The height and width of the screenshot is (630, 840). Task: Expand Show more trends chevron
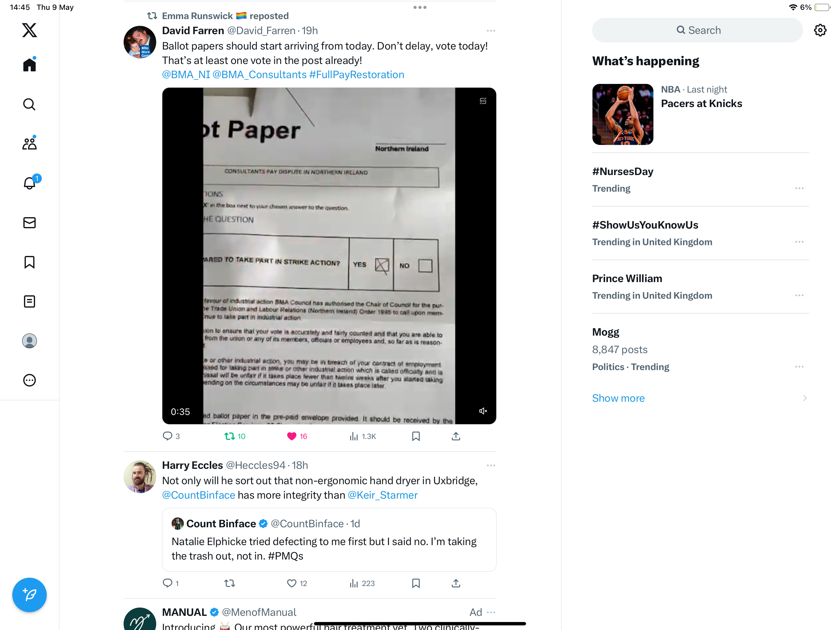pos(805,398)
